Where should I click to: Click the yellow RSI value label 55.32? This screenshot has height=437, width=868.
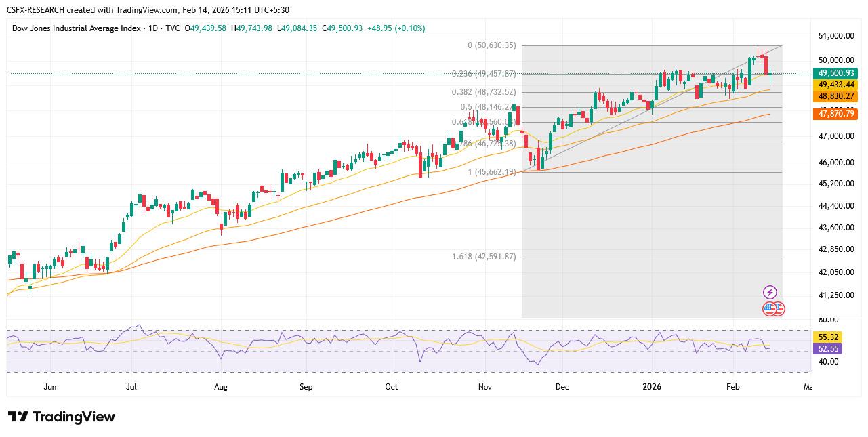pos(829,337)
